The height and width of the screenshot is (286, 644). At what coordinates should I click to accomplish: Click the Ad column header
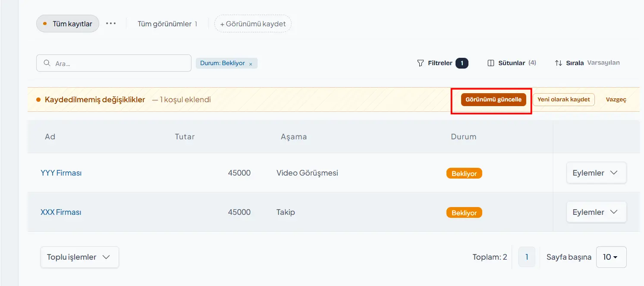(50, 137)
